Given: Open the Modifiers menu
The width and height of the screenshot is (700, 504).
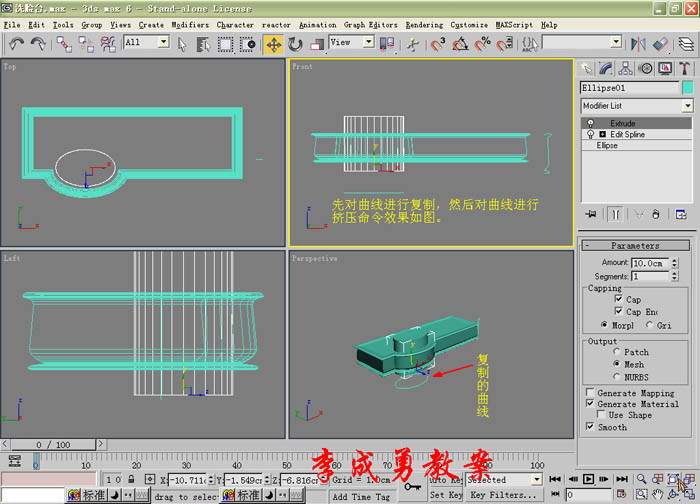Looking at the screenshot, I should coord(190,25).
